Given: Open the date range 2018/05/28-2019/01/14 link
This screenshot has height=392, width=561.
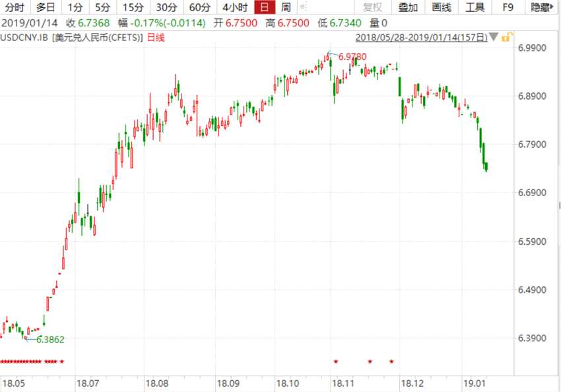Looking at the screenshot, I should [x=421, y=38].
